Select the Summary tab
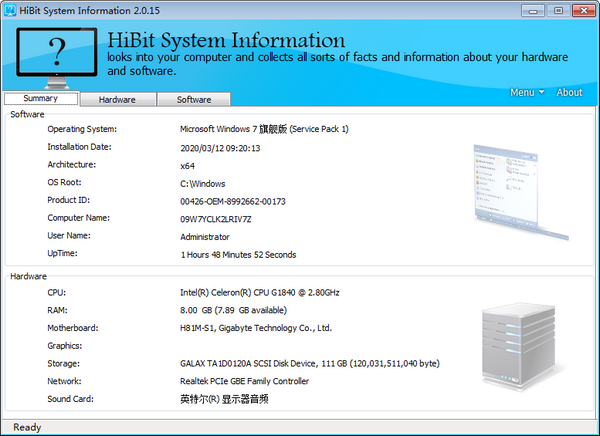This screenshot has width=600, height=436. [x=40, y=99]
